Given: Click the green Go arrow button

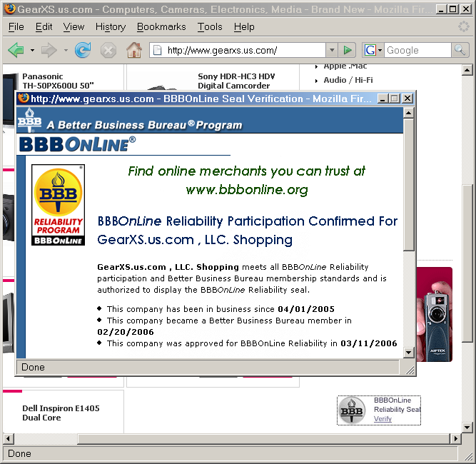Looking at the screenshot, I should 347,50.
